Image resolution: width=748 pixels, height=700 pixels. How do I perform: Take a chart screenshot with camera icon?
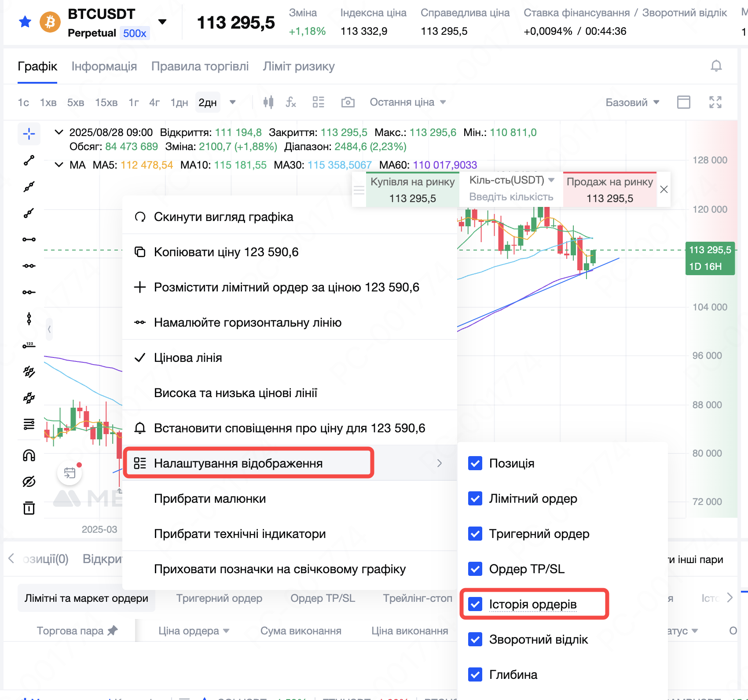[348, 102]
